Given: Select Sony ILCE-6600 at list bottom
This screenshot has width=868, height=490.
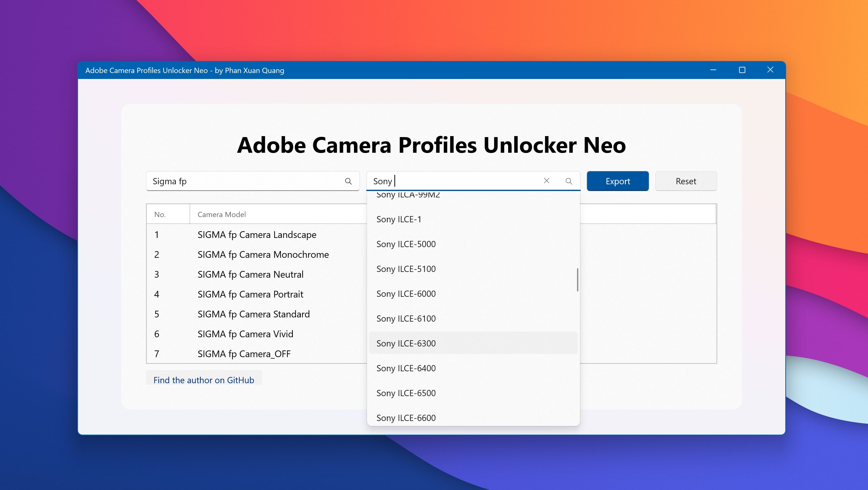Looking at the screenshot, I should pyautogui.click(x=406, y=418).
